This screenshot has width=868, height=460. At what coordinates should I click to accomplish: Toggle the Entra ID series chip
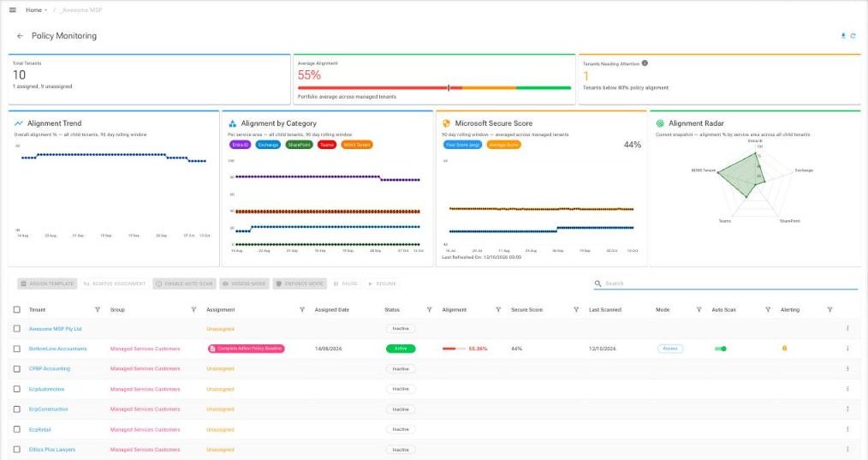pos(241,145)
